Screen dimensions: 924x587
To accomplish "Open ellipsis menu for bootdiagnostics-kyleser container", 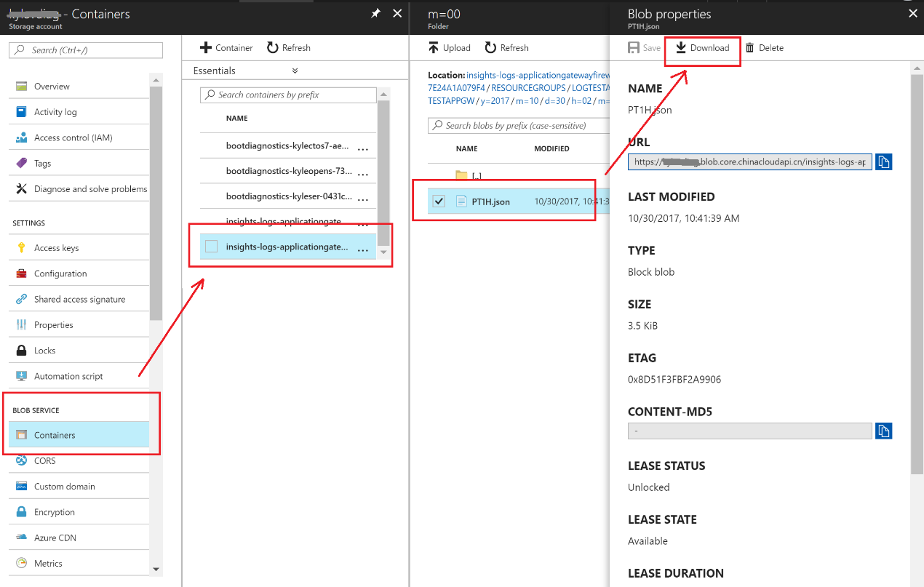I will 363,197.
